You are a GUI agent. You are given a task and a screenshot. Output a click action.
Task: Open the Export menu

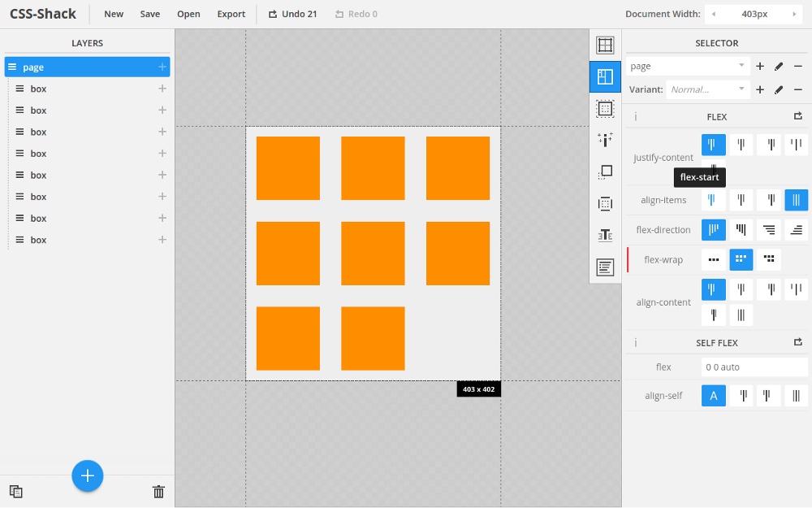click(x=231, y=14)
